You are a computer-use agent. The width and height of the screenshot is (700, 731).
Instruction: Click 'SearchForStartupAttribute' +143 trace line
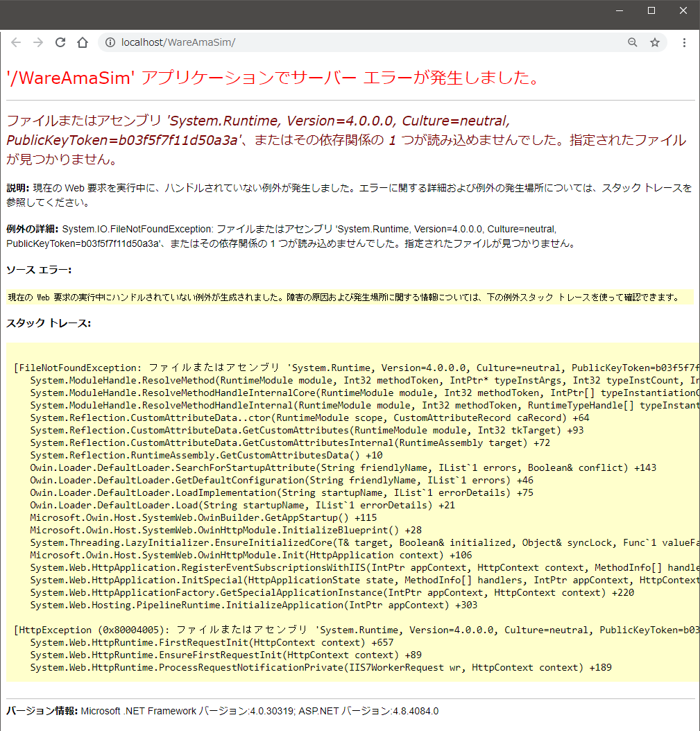click(x=343, y=467)
